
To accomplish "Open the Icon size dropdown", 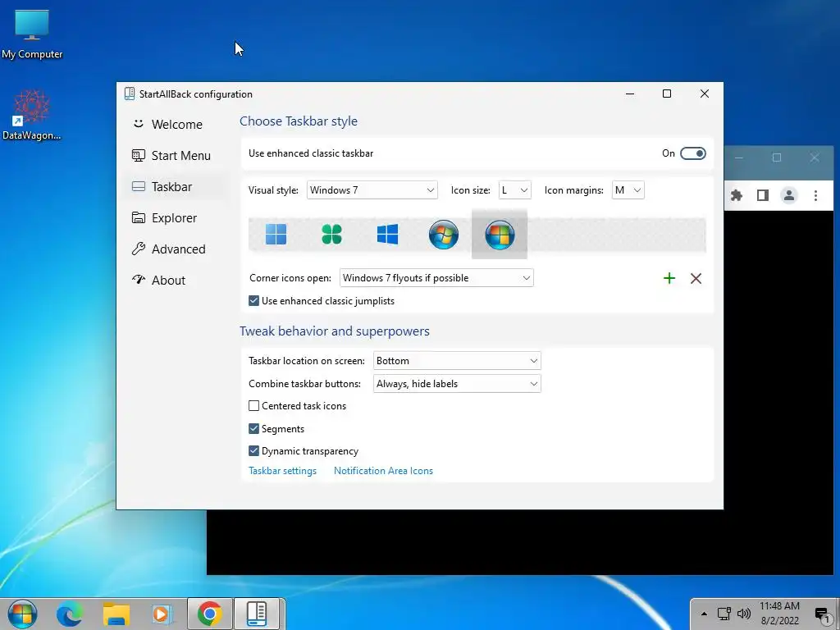I will pyautogui.click(x=515, y=190).
